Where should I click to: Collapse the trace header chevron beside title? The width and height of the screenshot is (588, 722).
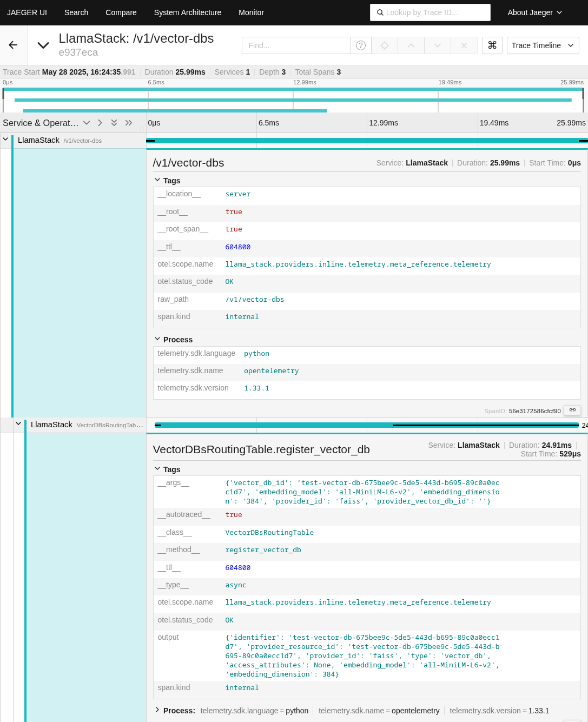click(43, 45)
